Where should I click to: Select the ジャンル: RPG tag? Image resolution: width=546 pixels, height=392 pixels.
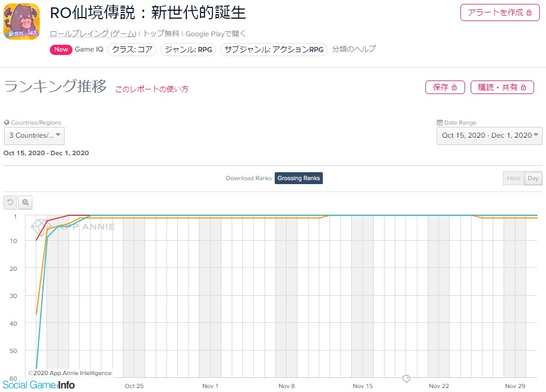coord(189,49)
